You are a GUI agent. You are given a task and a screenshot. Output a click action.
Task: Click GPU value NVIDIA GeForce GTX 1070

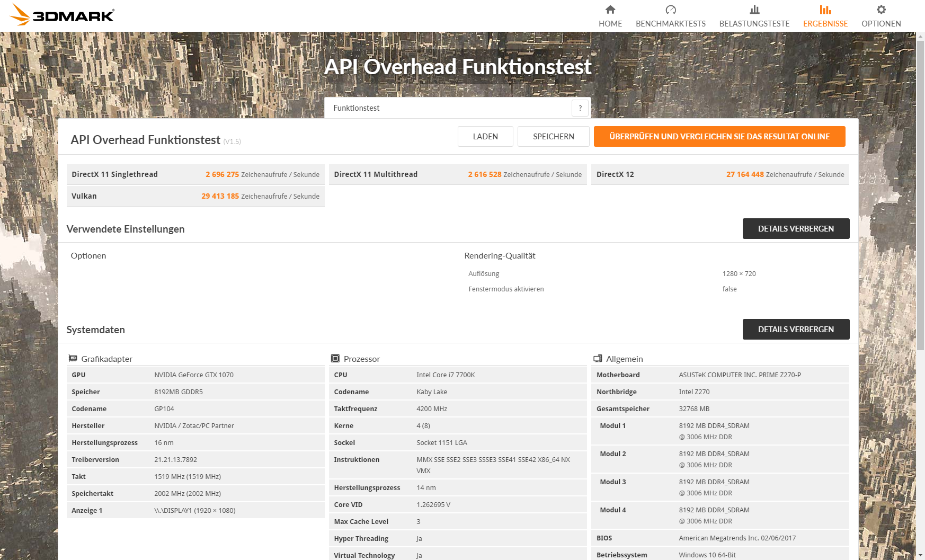coord(194,375)
